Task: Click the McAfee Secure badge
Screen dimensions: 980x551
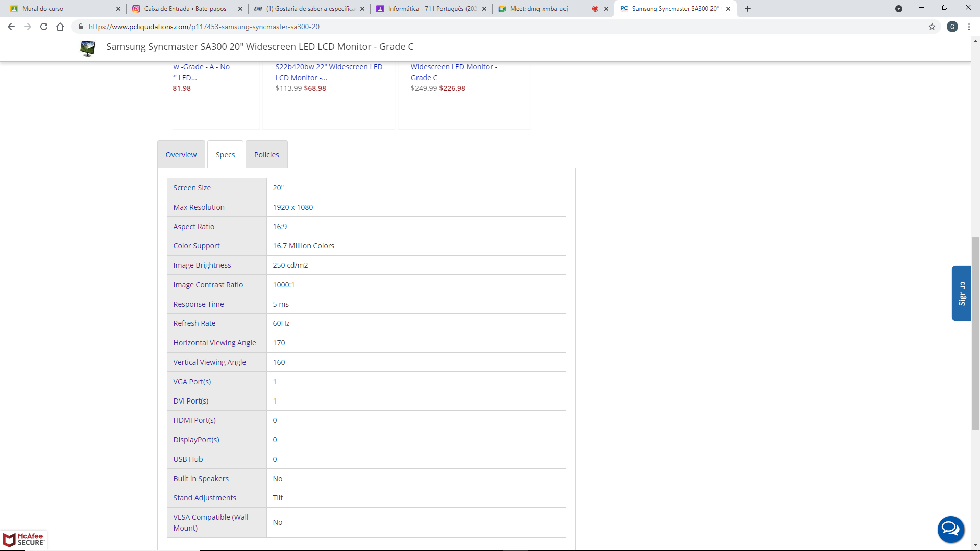Action: [x=23, y=540]
